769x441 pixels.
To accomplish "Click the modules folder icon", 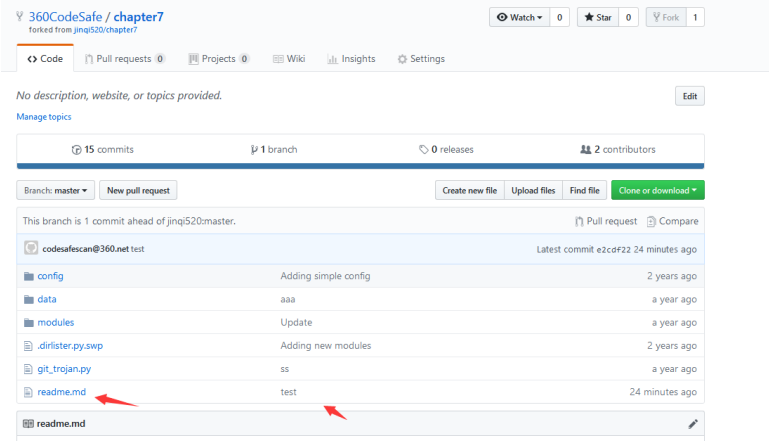I will coord(29,322).
